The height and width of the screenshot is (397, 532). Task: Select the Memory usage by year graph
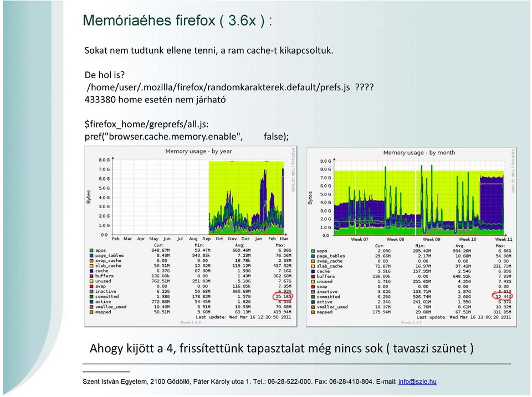pos(191,236)
